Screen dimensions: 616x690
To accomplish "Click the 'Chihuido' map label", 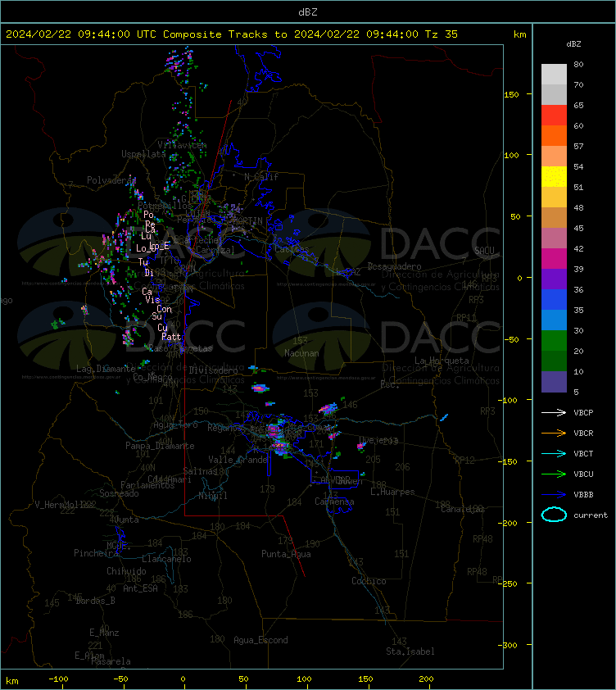I will [126, 571].
